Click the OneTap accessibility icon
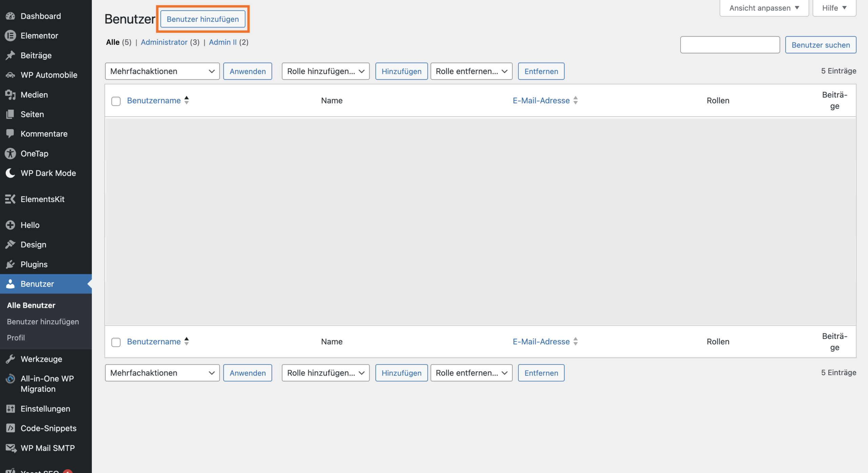The width and height of the screenshot is (868, 473). click(11, 154)
